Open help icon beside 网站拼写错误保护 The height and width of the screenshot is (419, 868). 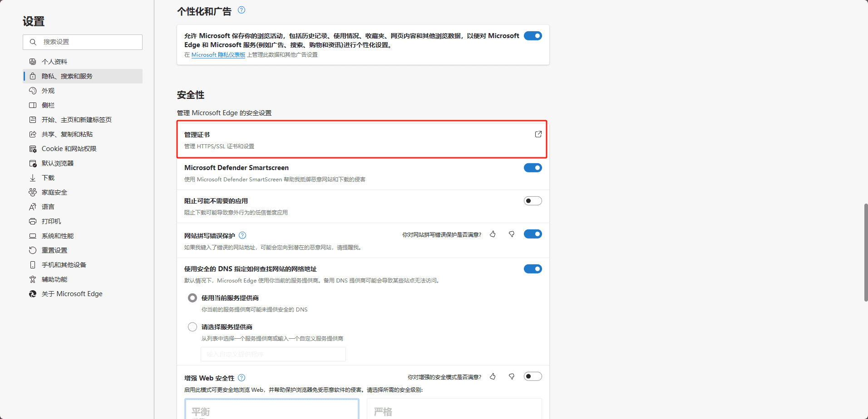click(242, 235)
